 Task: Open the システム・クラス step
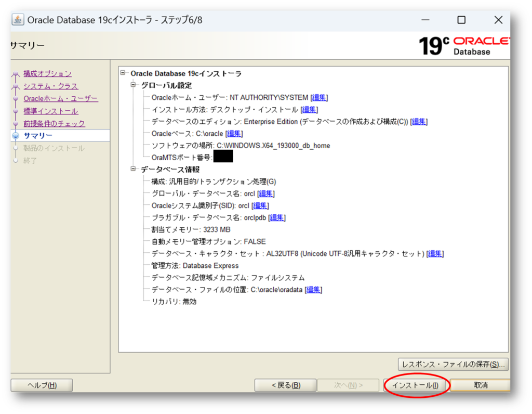click(x=50, y=86)
